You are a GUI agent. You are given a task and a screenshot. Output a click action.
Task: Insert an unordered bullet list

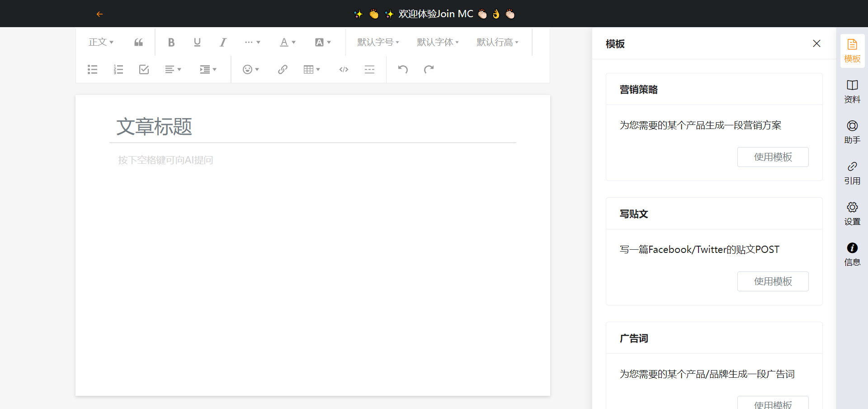click(92, 70)
